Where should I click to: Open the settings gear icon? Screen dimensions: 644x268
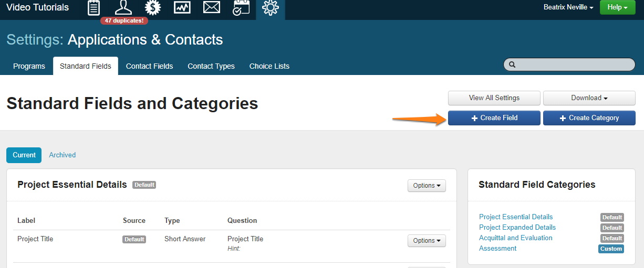[270, 7]
